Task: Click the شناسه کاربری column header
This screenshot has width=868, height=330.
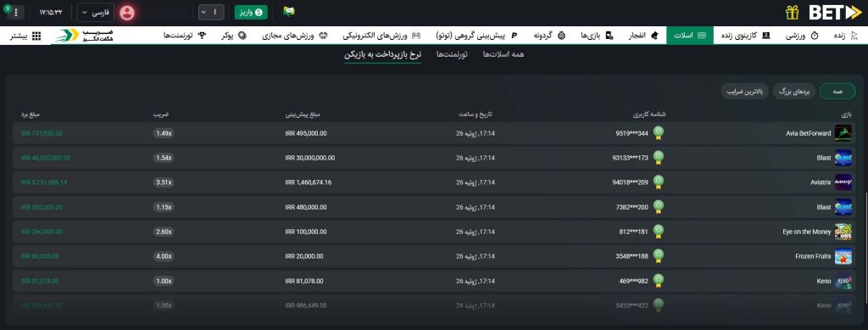Action: click(x=649, y=114)
